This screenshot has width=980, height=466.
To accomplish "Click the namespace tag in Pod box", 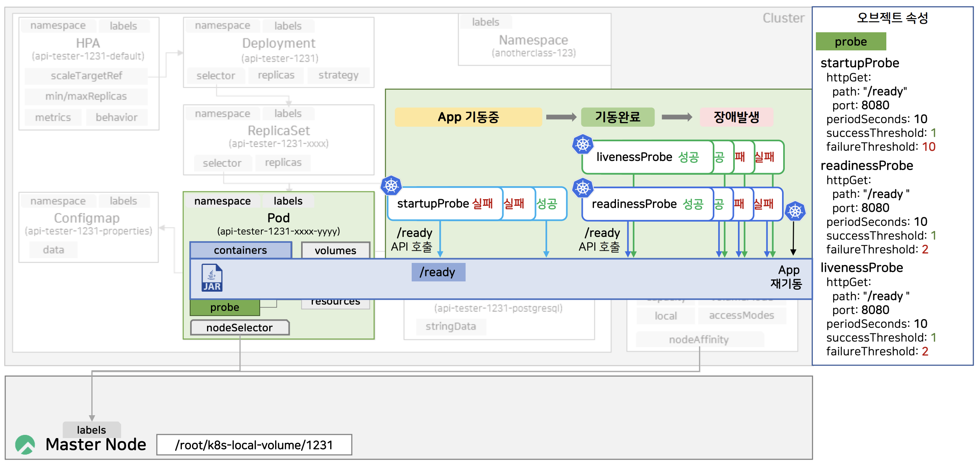I will pos(223,201).
